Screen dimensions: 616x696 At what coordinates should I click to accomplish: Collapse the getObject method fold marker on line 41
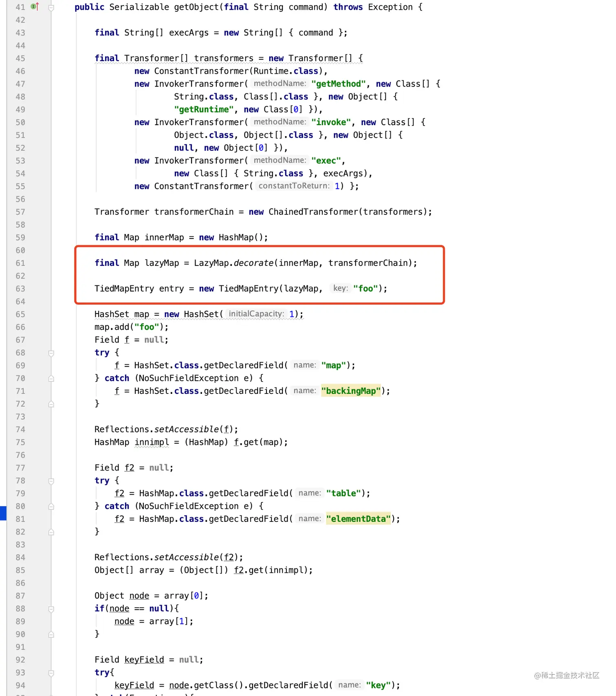coord(51,7)
